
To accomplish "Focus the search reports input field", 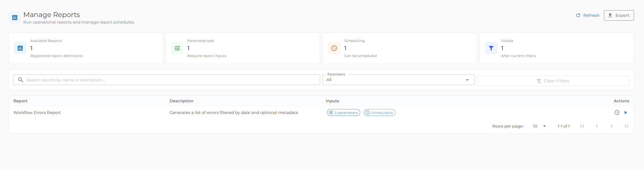I will pos(167,80).
